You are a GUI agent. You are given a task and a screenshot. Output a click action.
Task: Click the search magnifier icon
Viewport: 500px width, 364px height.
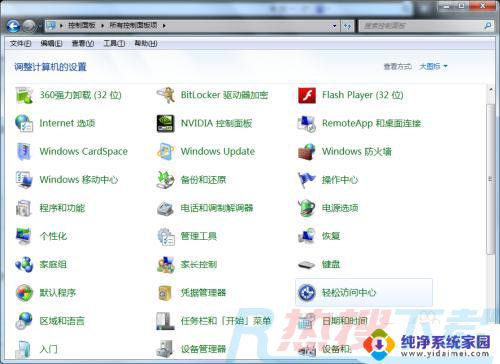click(x=488, y=26)
